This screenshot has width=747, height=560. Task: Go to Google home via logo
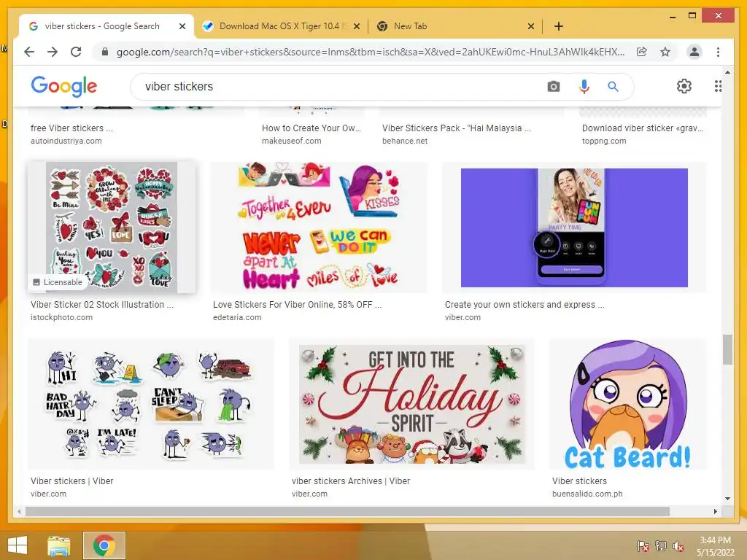(64, 86)
